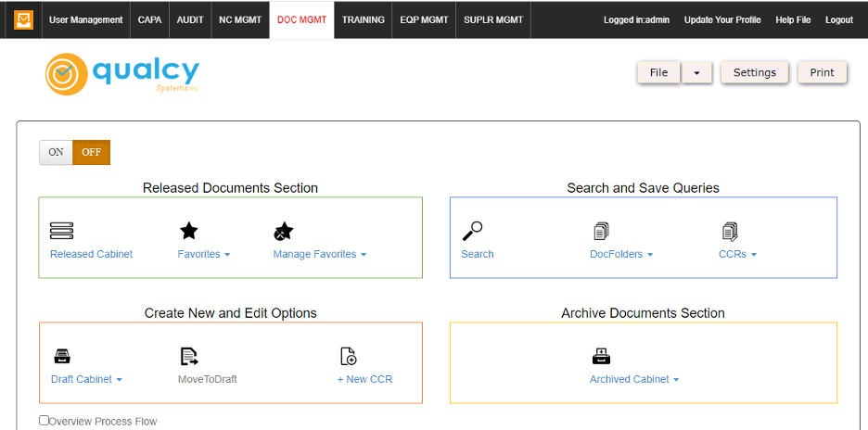The width and height of the screenshot is (868, 430).
Task: Enable the Overview Process Flow checkbox
Action: 45,421
